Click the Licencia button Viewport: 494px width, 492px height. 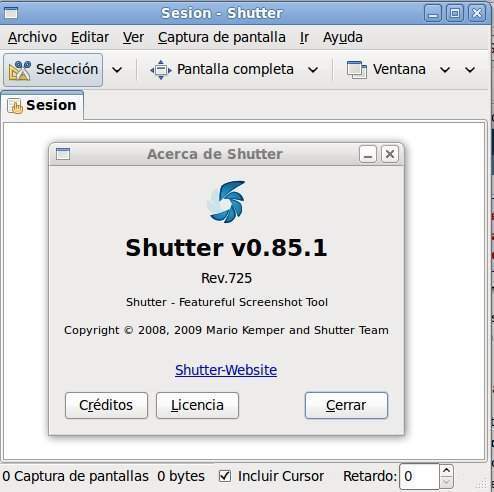197,405
